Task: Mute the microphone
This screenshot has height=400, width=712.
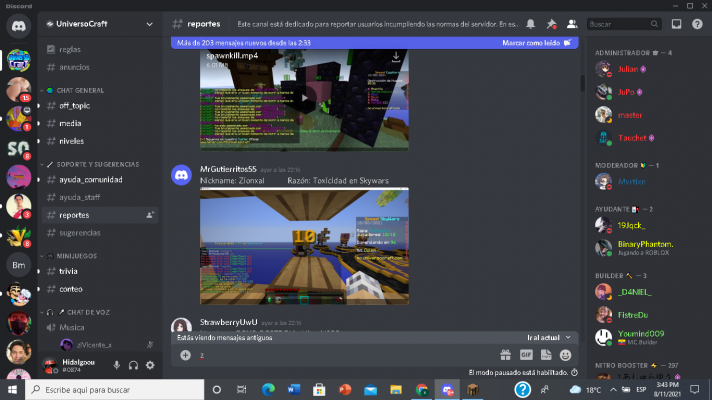Action: point(117,365)
